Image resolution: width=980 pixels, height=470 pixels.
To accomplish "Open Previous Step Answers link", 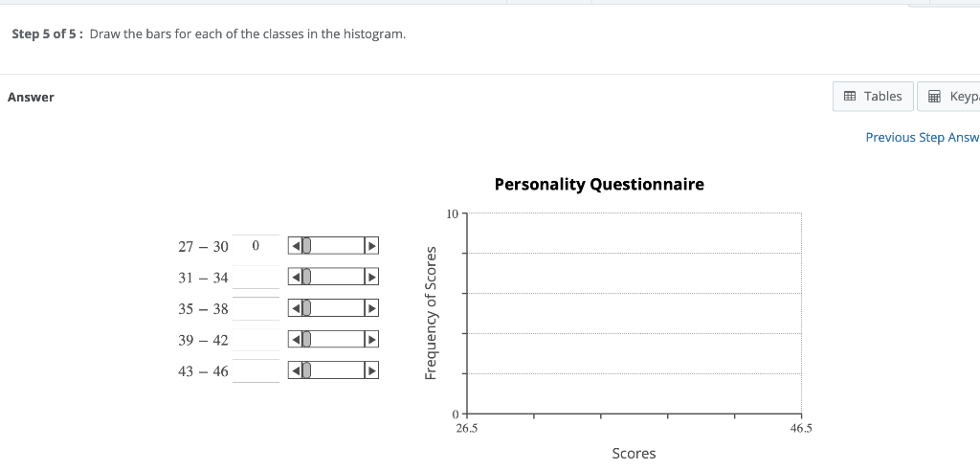I will tap(923, 137).
